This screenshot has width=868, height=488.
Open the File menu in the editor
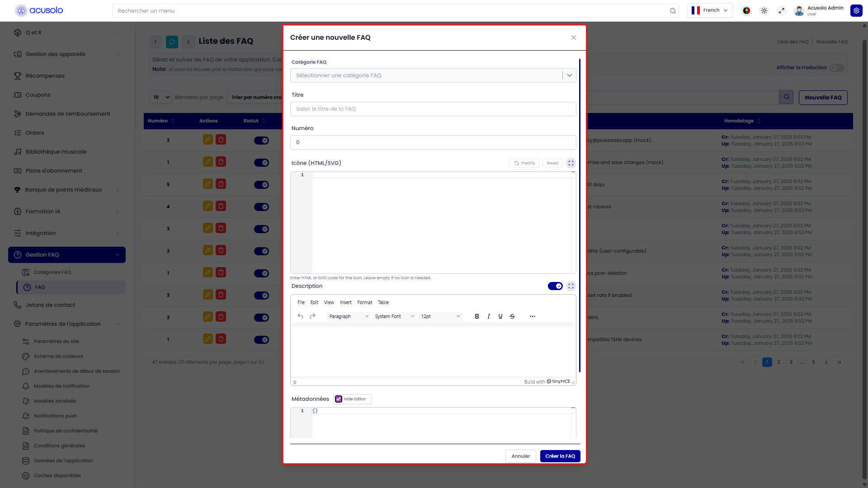coord(301,302)
